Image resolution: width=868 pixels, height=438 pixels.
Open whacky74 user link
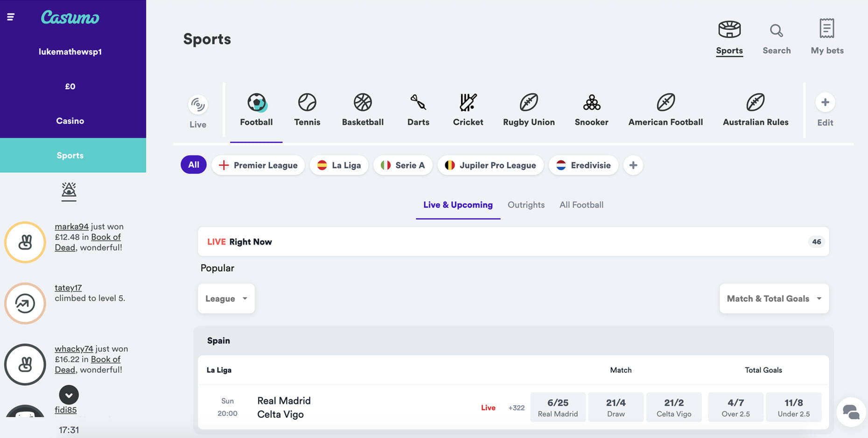[74, 349]
